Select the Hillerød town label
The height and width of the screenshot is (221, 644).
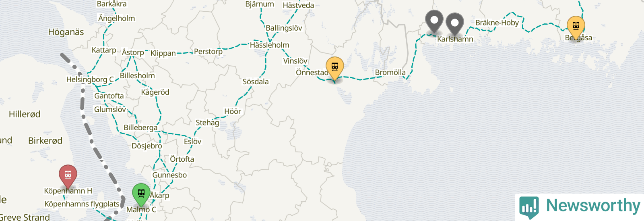click(25, 114)
